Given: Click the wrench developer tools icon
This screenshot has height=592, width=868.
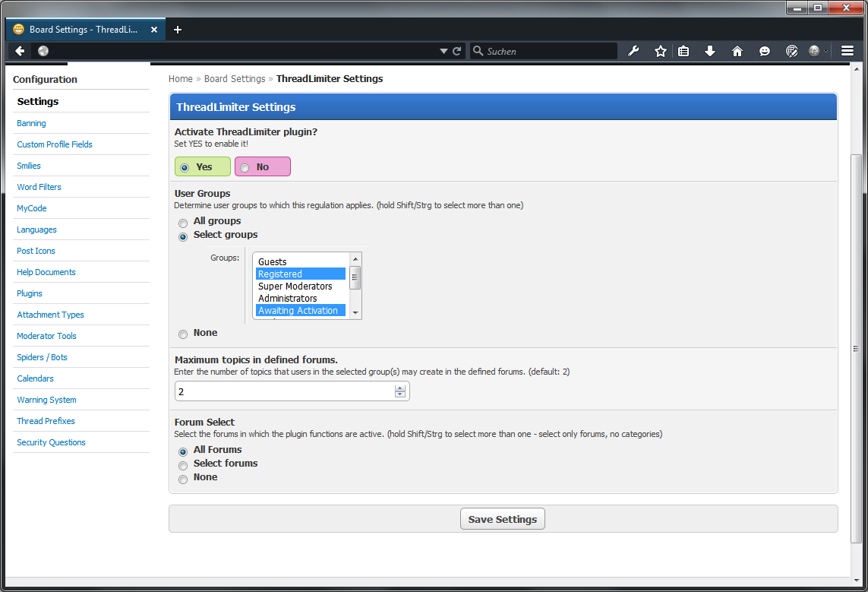Looking at the screenshot, I should [633, 51].
